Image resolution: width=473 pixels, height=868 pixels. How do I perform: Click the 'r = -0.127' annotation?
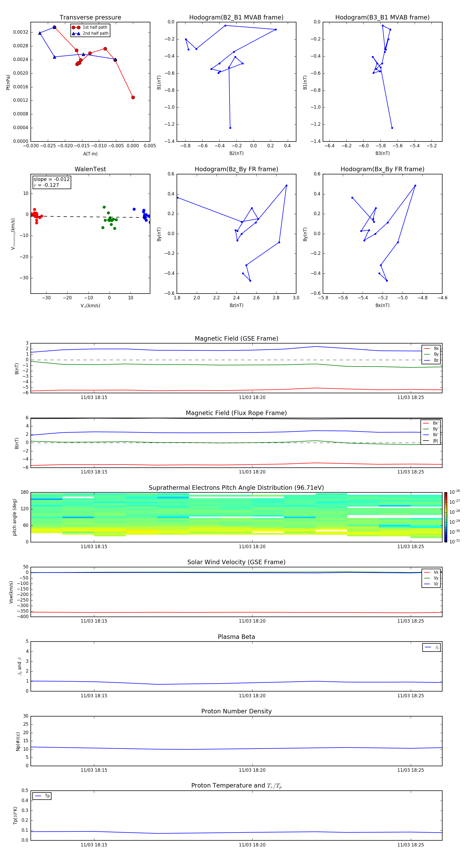click(47, 185)
